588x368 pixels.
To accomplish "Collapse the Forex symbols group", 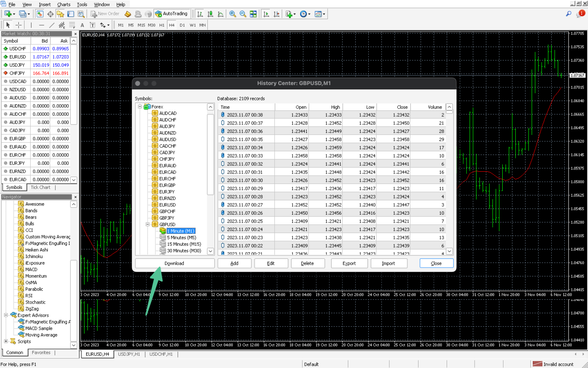I will coord(140,107).
